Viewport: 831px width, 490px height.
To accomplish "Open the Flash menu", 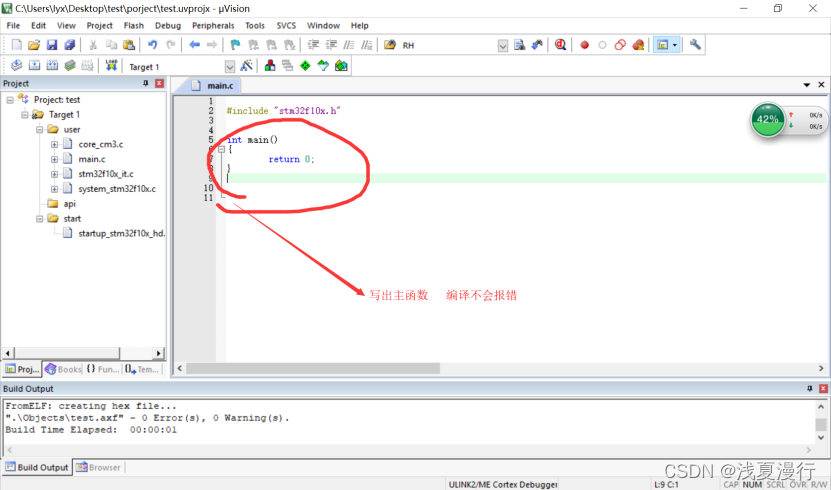I will (134, 25).
